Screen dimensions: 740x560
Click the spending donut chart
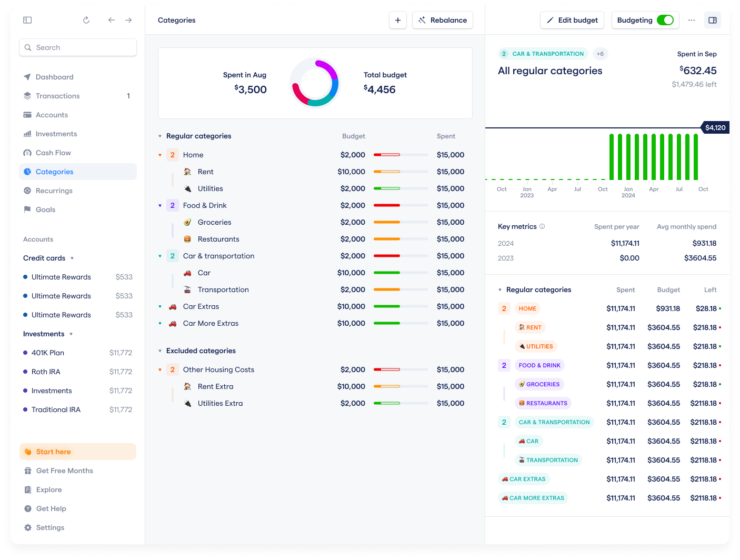click(315, 83)
